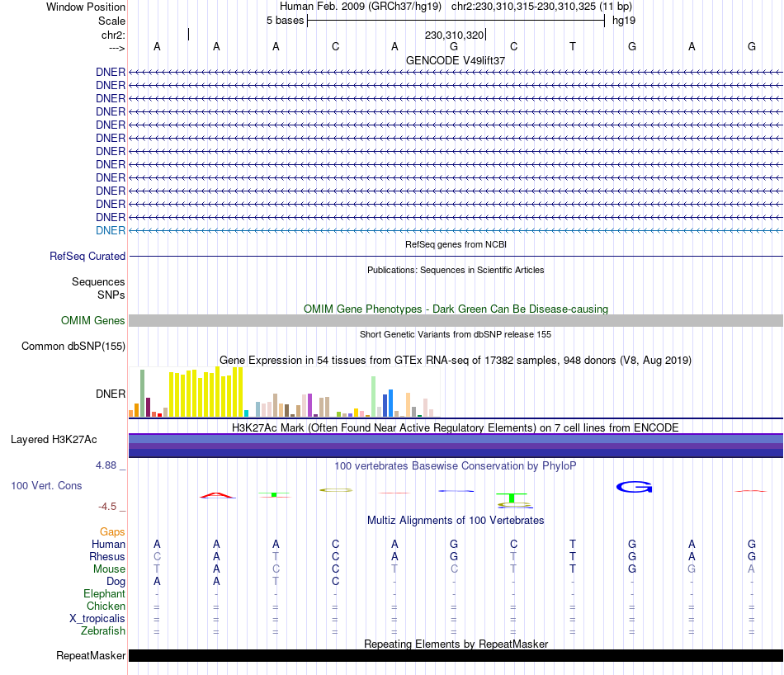
Task: Select the light-blue DNER transcript label
Action: 111,230
